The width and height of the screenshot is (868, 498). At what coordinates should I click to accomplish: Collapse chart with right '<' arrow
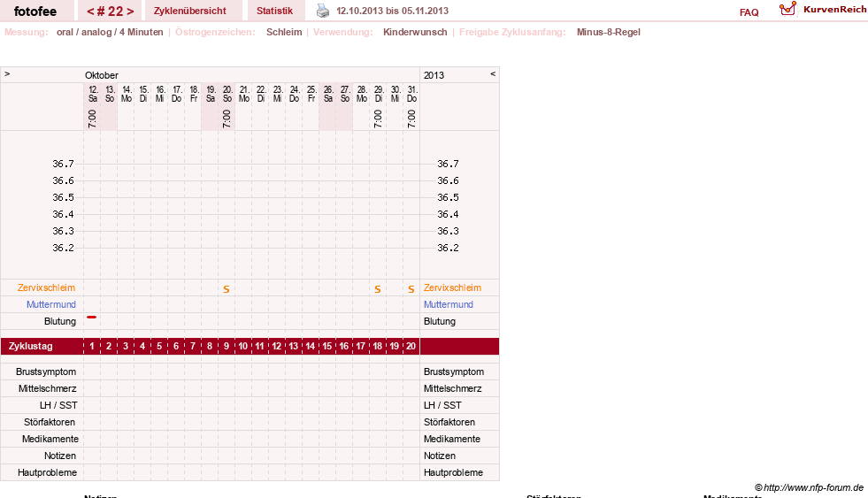[x=493, y=73]
